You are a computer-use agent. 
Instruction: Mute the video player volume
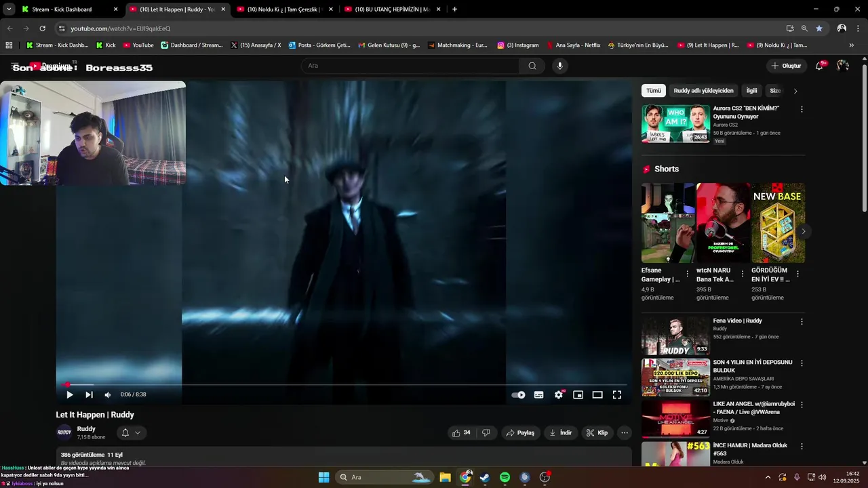(x=108, y=394)
